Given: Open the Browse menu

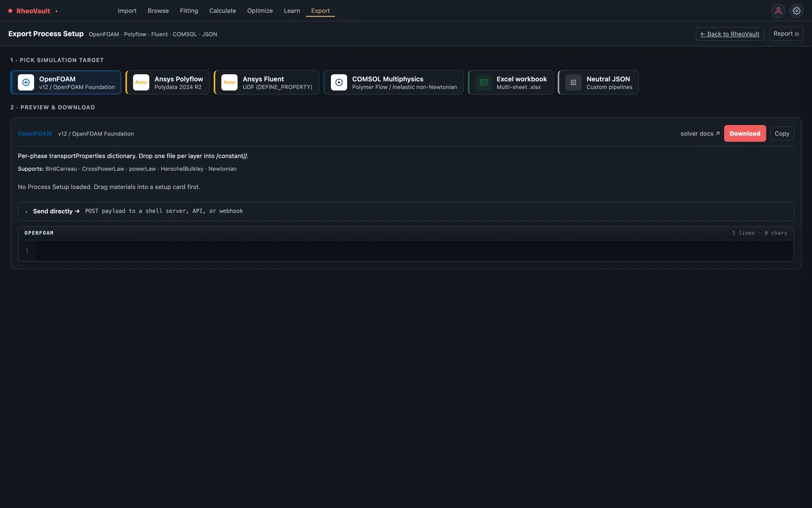Looking at the screenshot, I should click(158, 11).
